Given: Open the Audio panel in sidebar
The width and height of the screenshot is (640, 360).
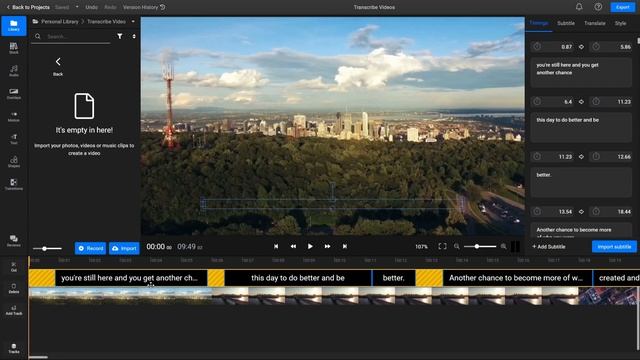Looking at the screenshot, I should coord(14,71).
